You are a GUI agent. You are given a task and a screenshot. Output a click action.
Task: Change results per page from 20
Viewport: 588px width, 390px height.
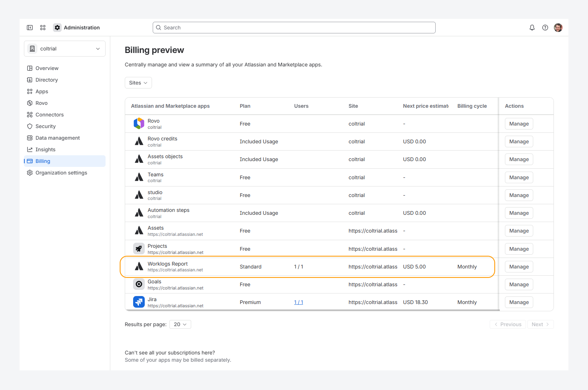[x=180, y=324]
